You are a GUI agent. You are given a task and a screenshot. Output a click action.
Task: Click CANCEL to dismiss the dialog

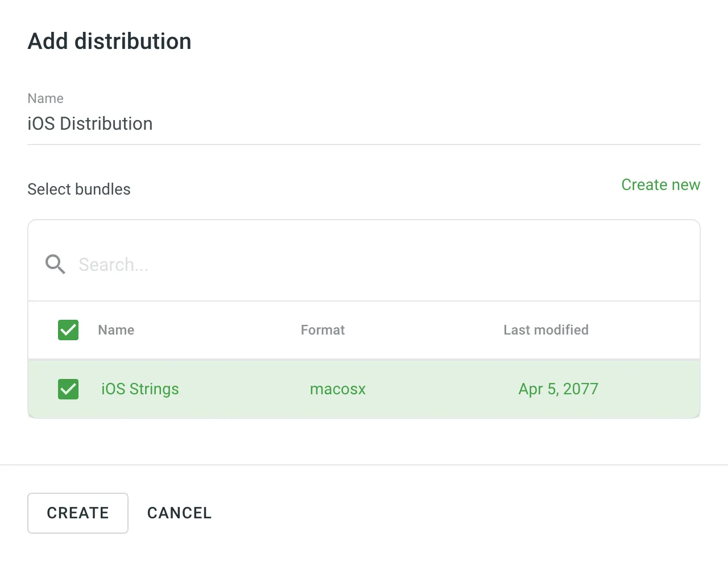point(179,513)
